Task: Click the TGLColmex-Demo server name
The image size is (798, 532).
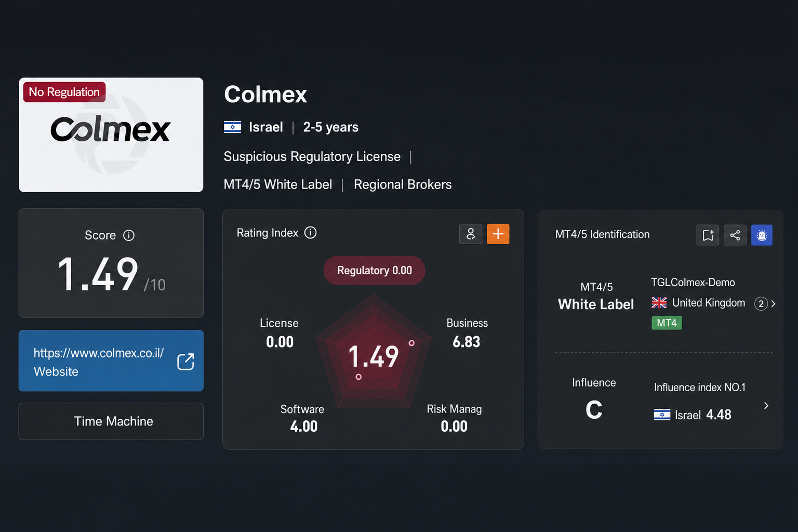Action: pos(693,282)
